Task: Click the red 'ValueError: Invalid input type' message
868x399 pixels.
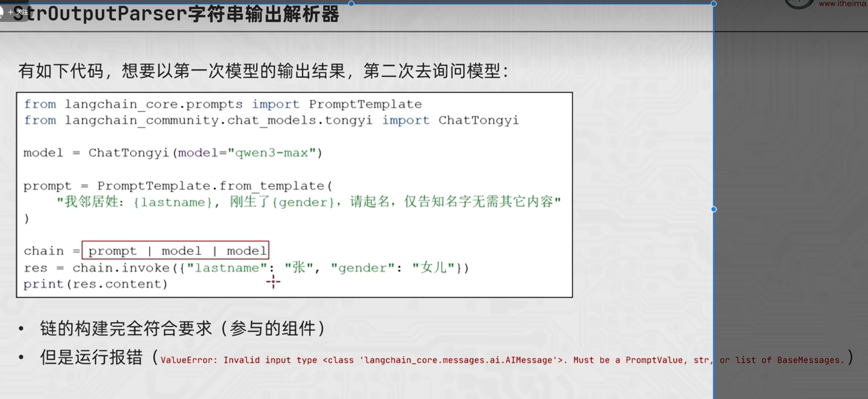Action: pos(503,360)
